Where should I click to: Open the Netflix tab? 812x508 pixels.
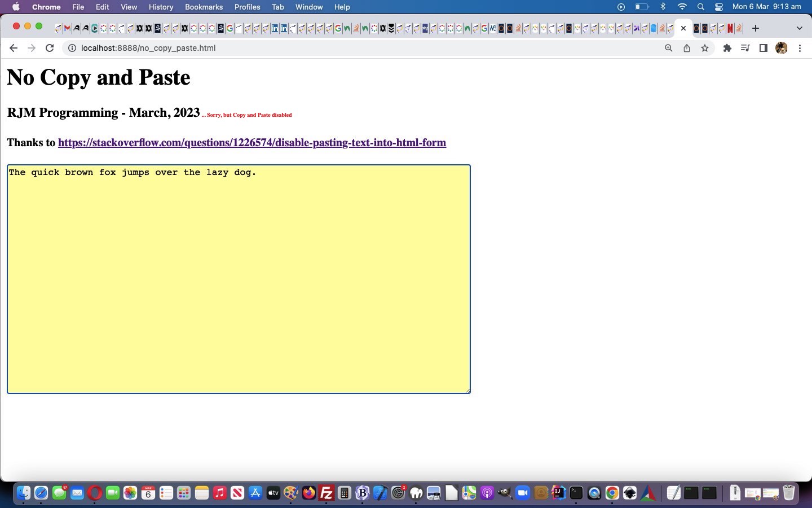coord(730,28)
